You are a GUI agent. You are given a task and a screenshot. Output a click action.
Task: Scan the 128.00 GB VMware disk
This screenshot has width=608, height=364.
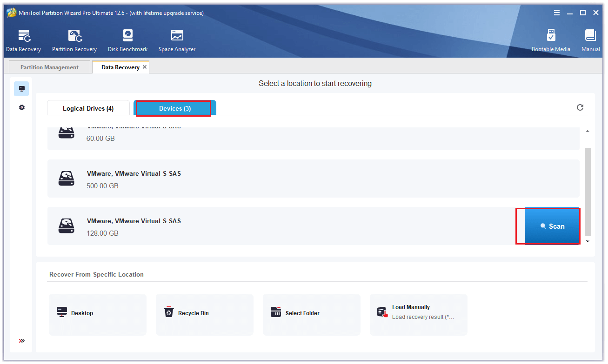(552, 226)
